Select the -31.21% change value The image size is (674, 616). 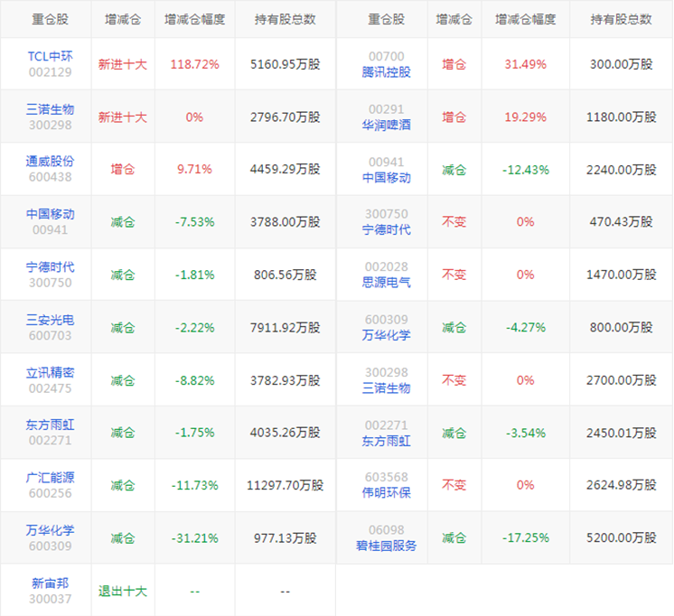tap(195, 538)
